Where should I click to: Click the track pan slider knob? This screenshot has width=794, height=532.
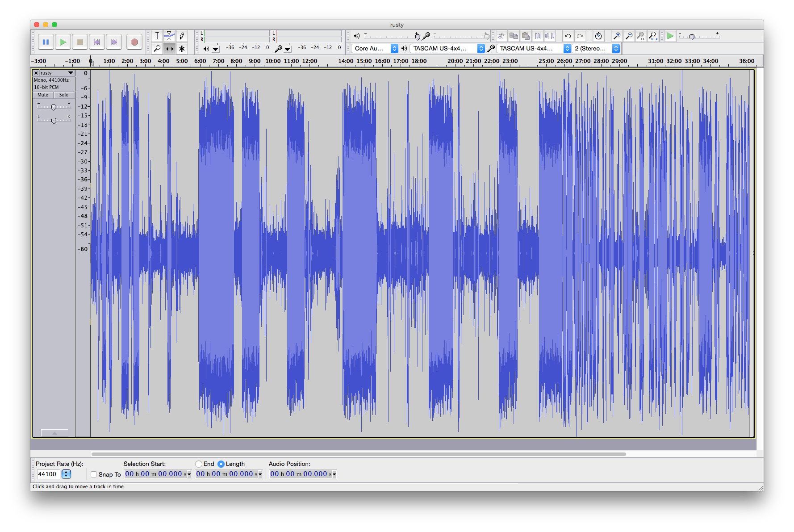54,121
